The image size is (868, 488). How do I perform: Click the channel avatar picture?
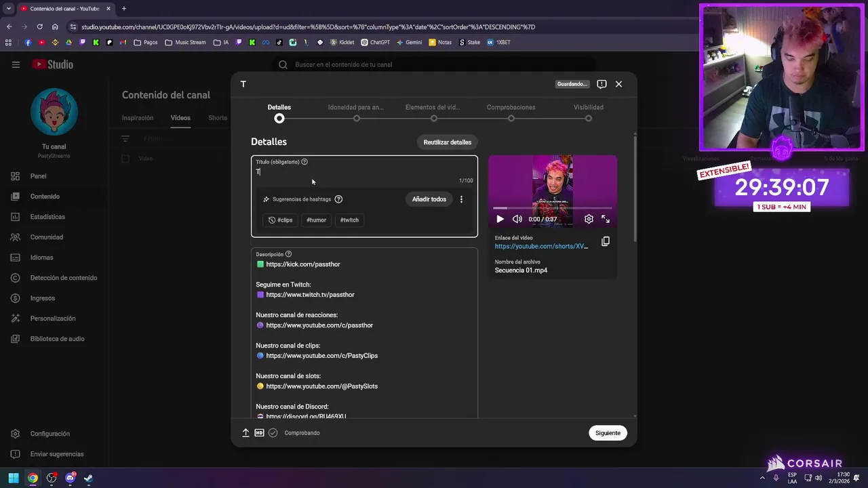[x=54, y=112]
